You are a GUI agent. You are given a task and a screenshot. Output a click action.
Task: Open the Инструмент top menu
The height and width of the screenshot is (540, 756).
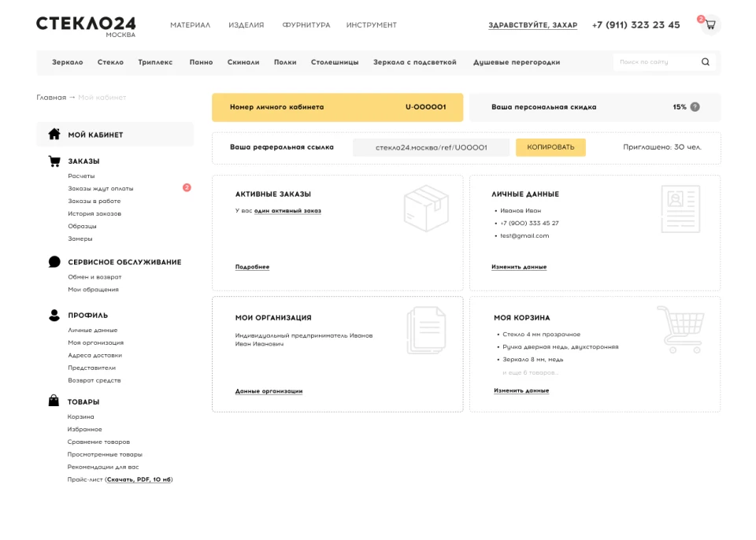pos(371,25)
